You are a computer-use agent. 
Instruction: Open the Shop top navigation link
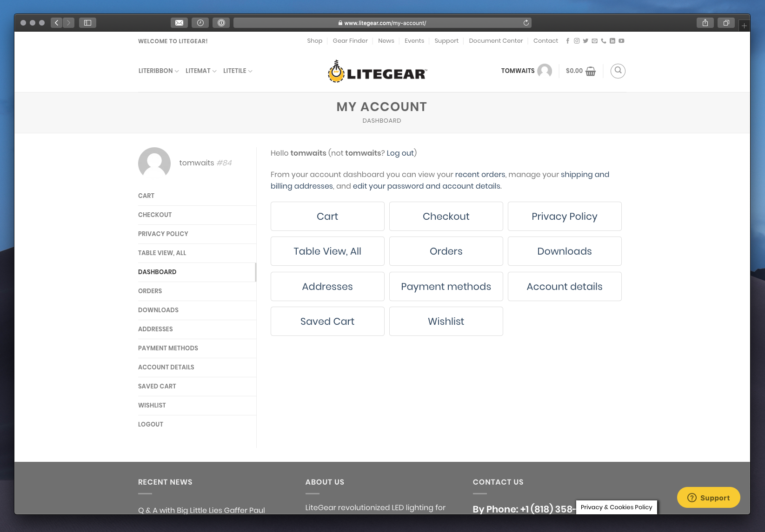pyautogui.click(x=314, y=41)
